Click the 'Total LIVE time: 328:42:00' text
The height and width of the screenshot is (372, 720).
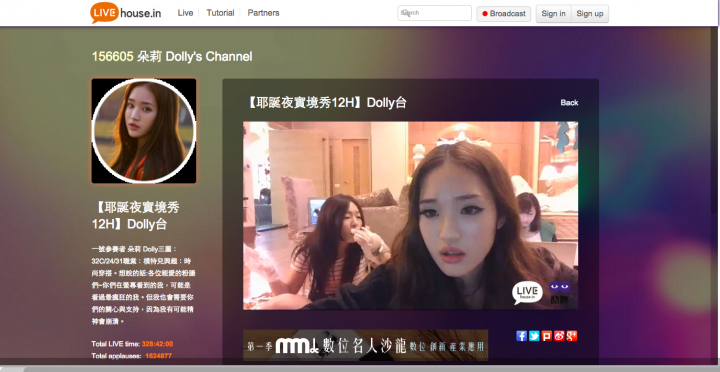(x=132, y=344)
